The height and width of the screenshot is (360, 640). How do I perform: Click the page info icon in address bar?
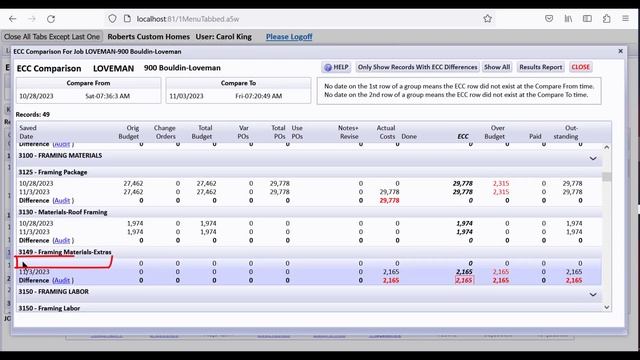coord(127,19)
